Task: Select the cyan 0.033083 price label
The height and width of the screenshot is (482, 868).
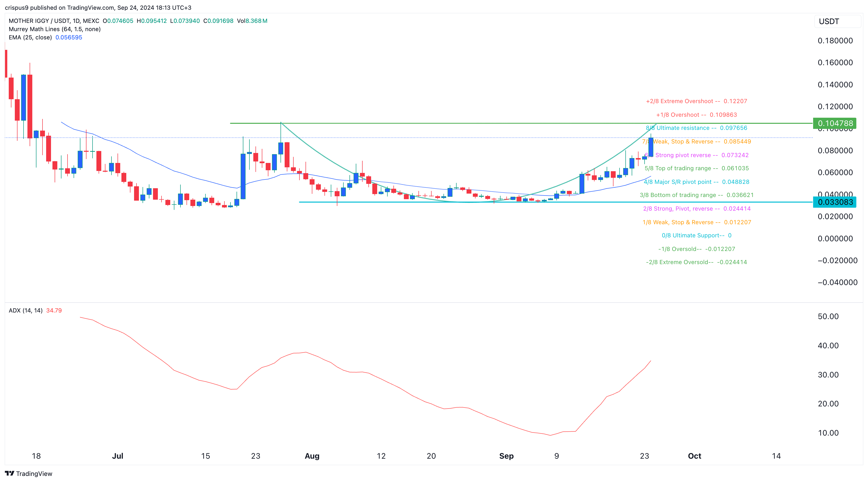Action: coord(835,202)
